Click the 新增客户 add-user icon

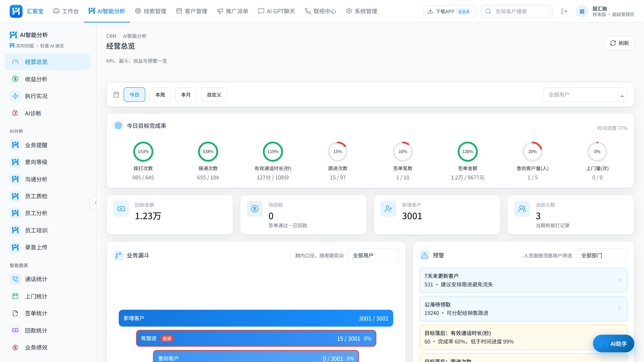click(388, 209)
